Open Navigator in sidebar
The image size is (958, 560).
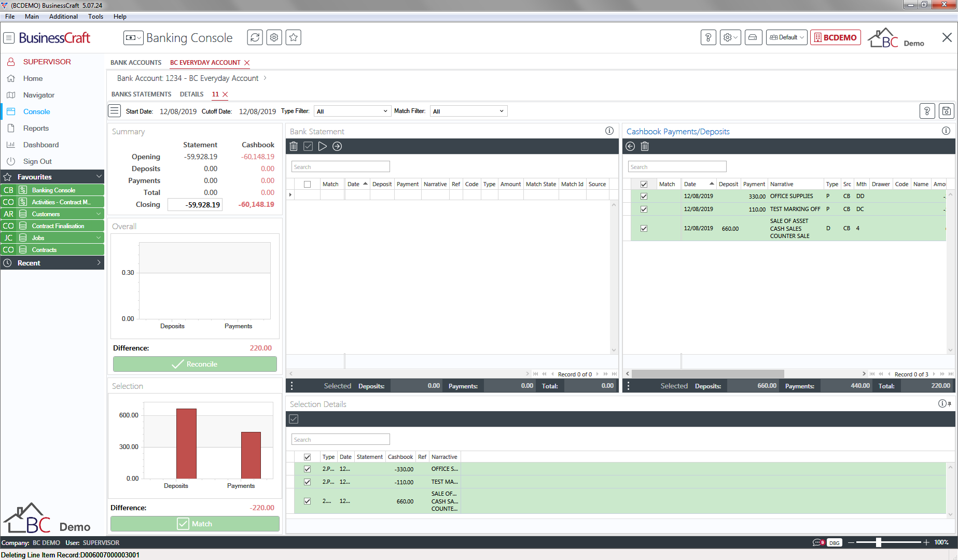(38, 95)
